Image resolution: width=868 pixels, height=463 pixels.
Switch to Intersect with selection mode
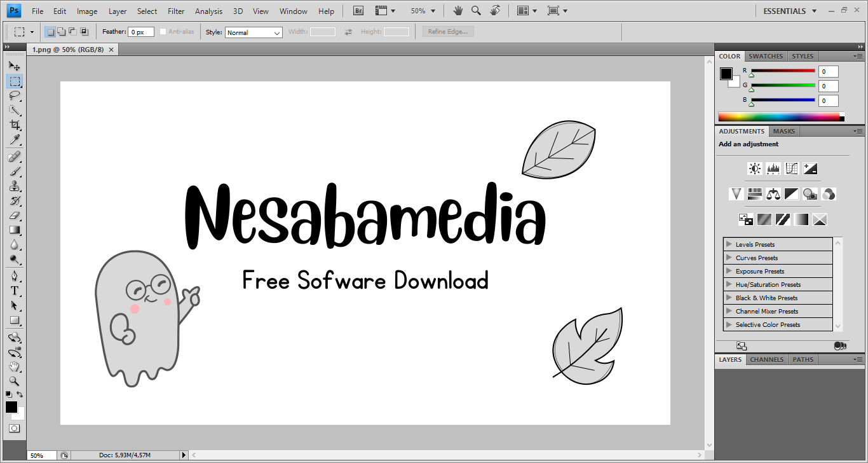coord(84,32)
